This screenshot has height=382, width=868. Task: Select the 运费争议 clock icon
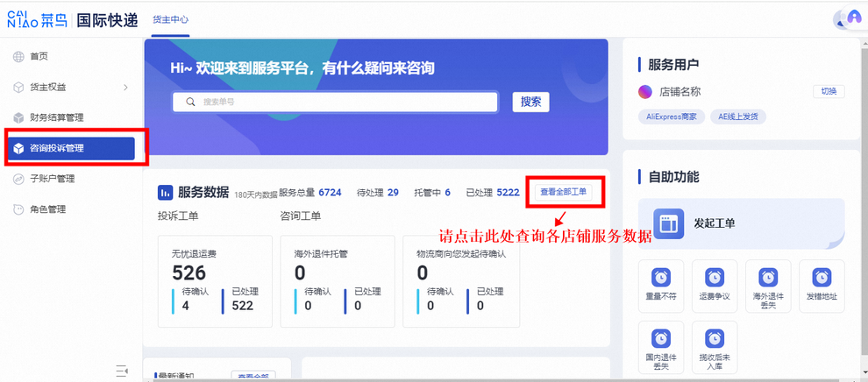point(714,278)
